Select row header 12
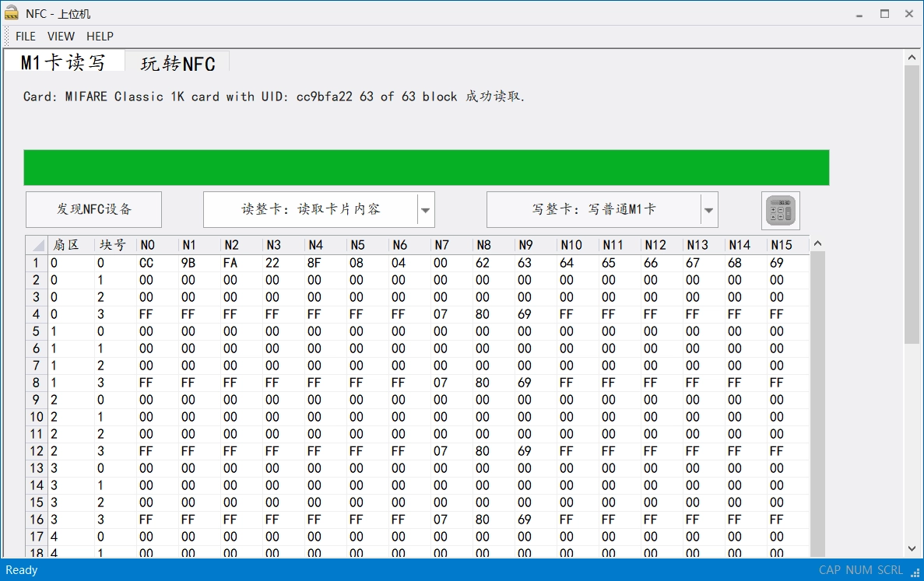This screenshot has height=581, width=924. [37, 451]
